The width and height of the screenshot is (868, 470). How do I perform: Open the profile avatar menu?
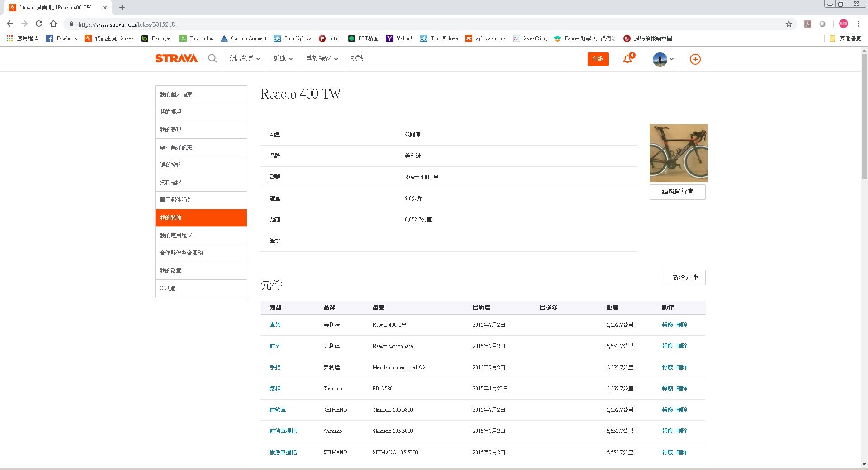click(663, 59)
